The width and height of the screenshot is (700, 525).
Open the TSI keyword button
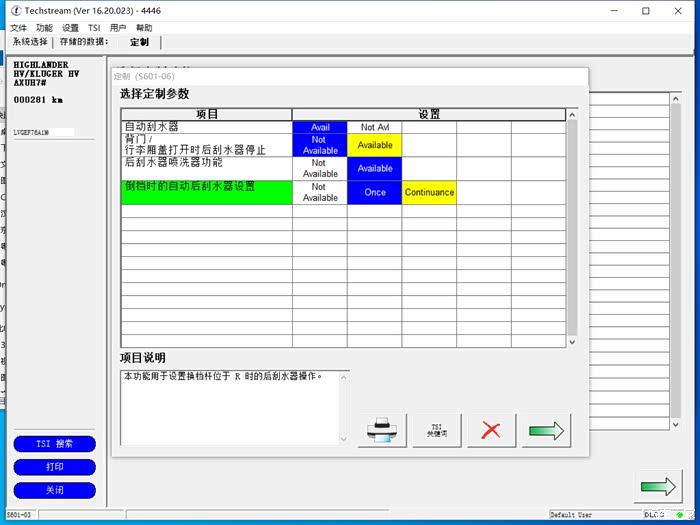[x=437, y=430]
